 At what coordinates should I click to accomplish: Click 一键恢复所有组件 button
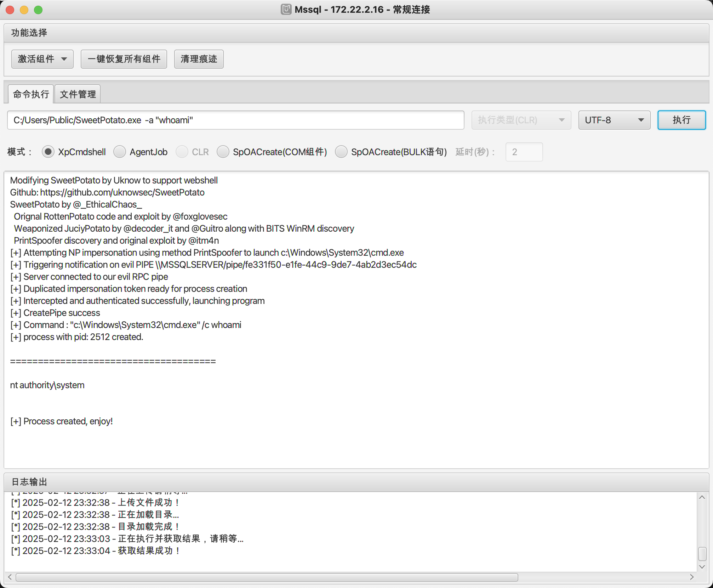pos(124,59)
